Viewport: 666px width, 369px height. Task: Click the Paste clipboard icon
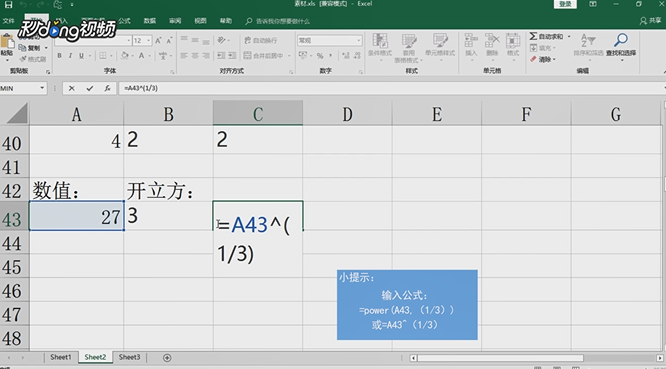7,42
